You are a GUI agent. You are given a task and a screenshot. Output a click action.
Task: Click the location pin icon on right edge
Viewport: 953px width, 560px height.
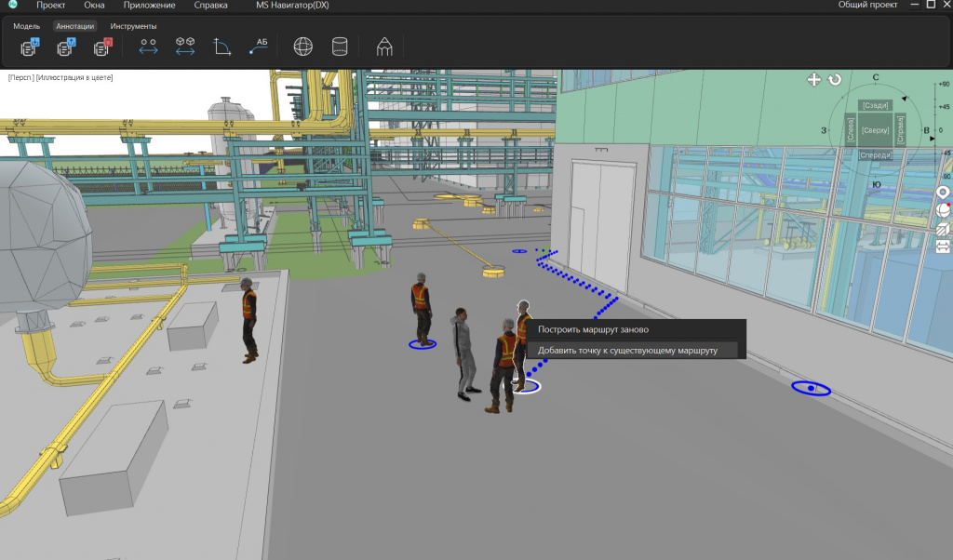(x=943, y=193)
